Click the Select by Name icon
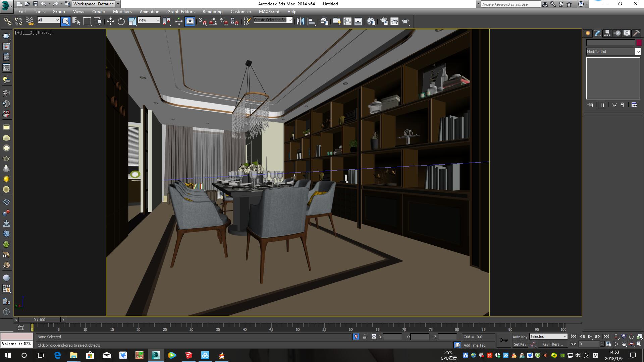The height and width of the screenshot is (362, 644). 76,21
